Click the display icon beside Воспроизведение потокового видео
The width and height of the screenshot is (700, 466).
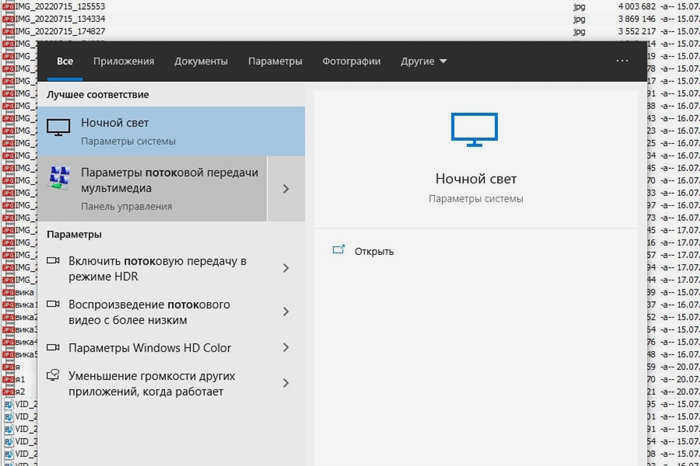(53, 304)
